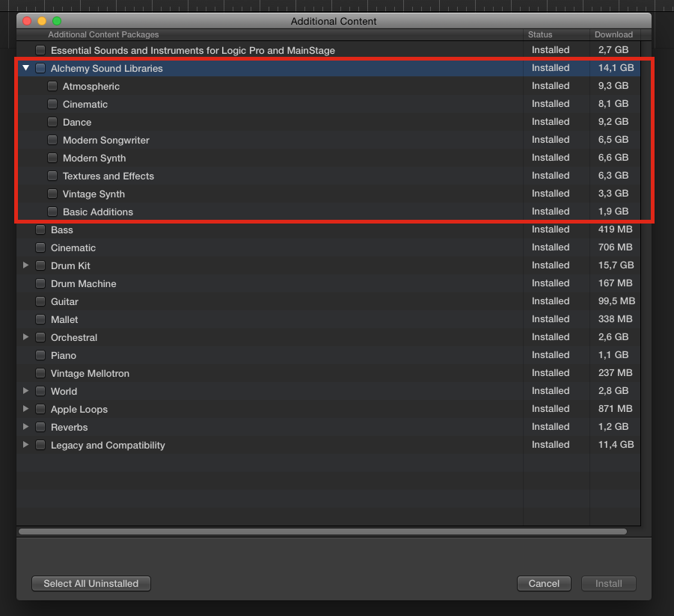Click the 706 MB size for Cinematic

click(x=615, y=247)
